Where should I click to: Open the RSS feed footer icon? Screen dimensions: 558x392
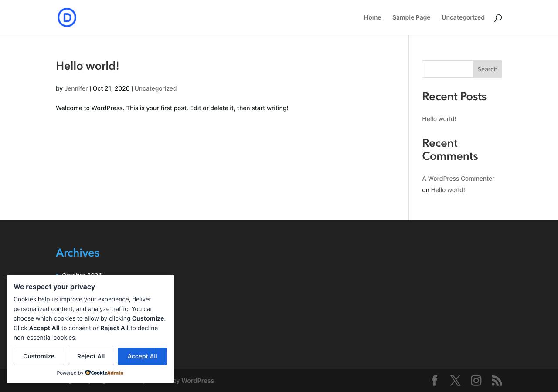click(x=497, y=381)
